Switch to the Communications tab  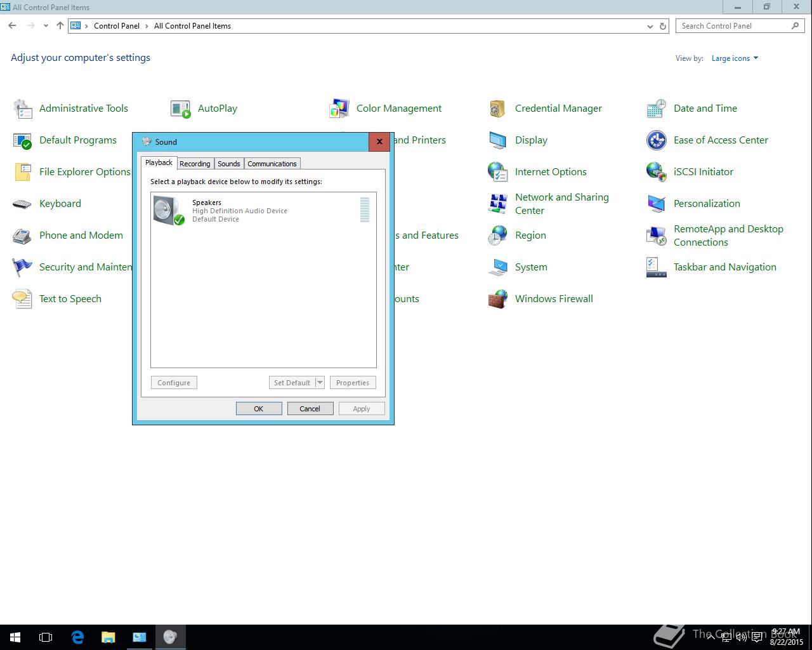click(272, 164)
